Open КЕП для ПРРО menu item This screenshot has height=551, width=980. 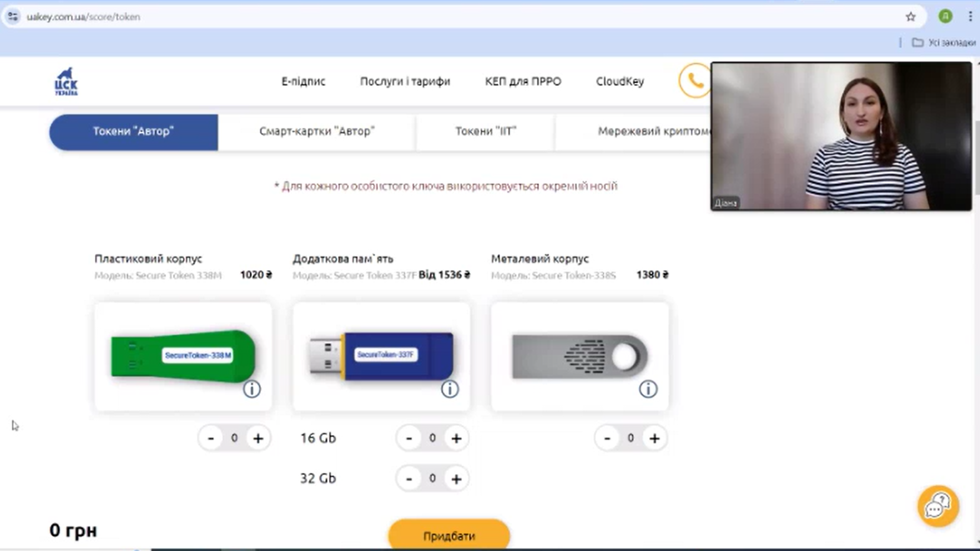(523, 81)
